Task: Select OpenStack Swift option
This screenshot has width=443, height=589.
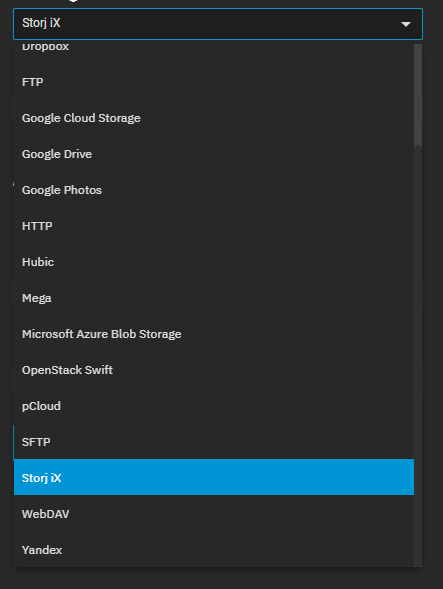Action: [x=214, y=370]
